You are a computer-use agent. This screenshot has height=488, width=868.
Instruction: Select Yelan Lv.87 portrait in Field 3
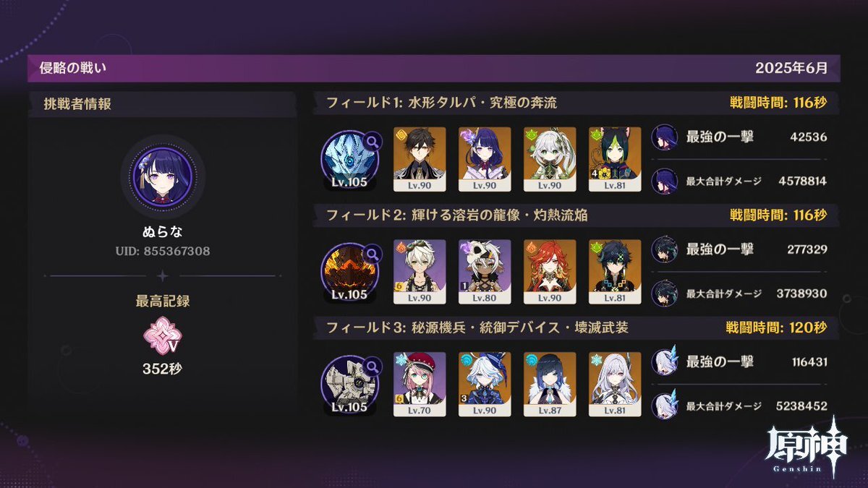pos(550,384)
